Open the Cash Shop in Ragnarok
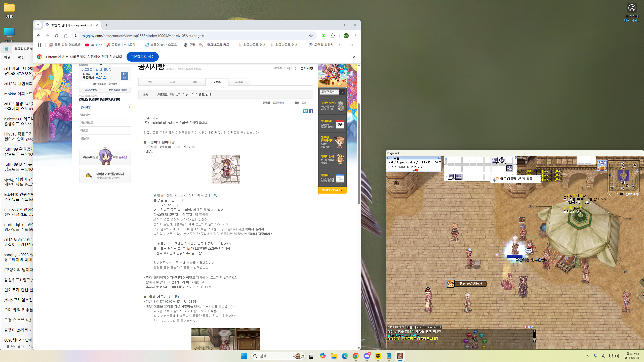 click(x=602, y=165)
